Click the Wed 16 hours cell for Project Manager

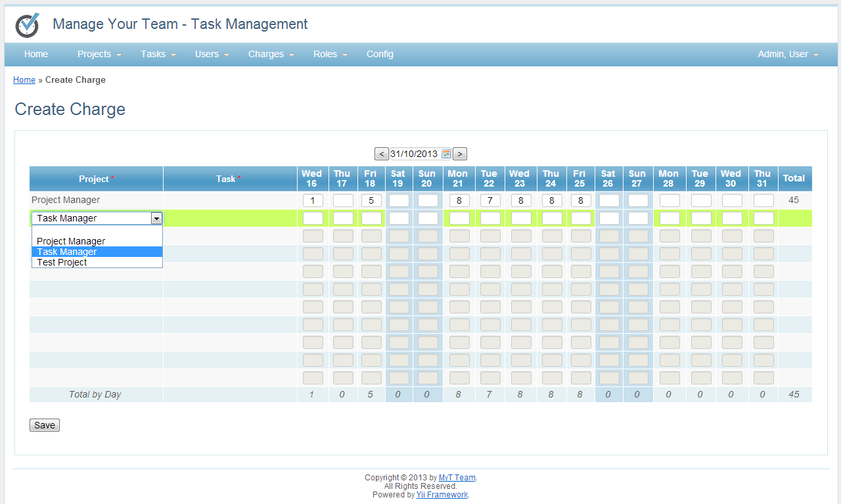click(x=313, y=200)
